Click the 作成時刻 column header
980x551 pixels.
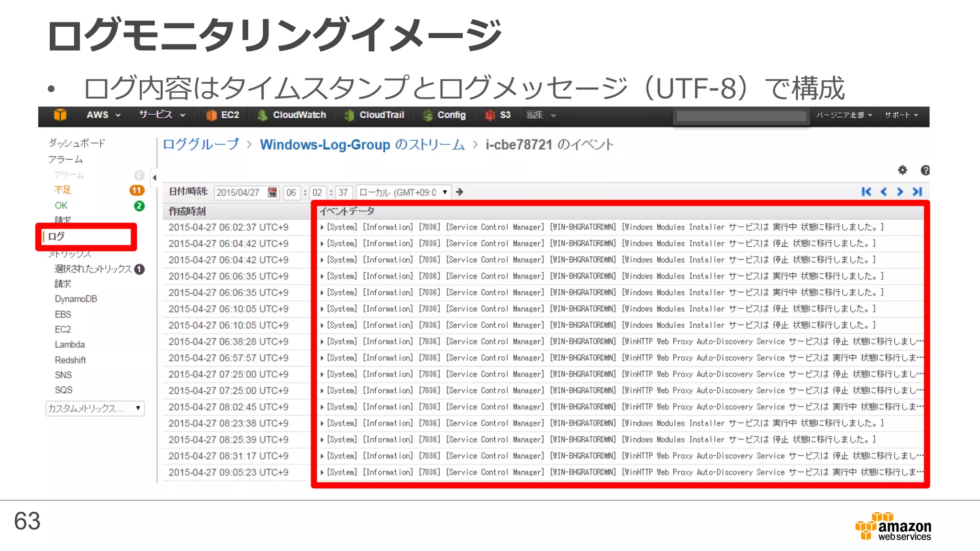(x=187, y=211)
